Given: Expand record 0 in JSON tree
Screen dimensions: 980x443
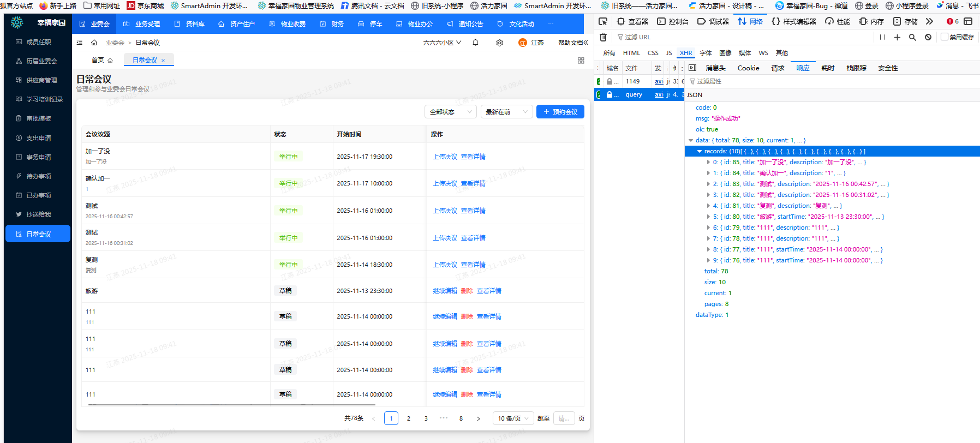Looking at the screenshot, I should [708, 162].
